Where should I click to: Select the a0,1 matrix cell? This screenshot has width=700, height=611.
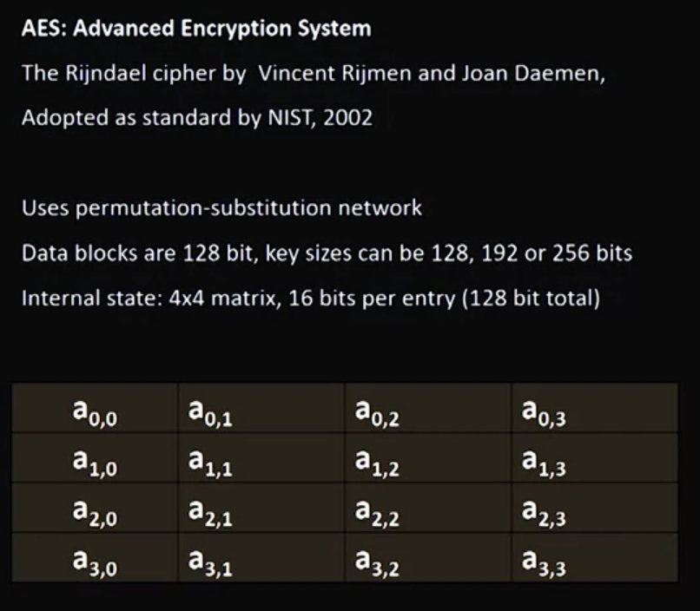point(210,411)
